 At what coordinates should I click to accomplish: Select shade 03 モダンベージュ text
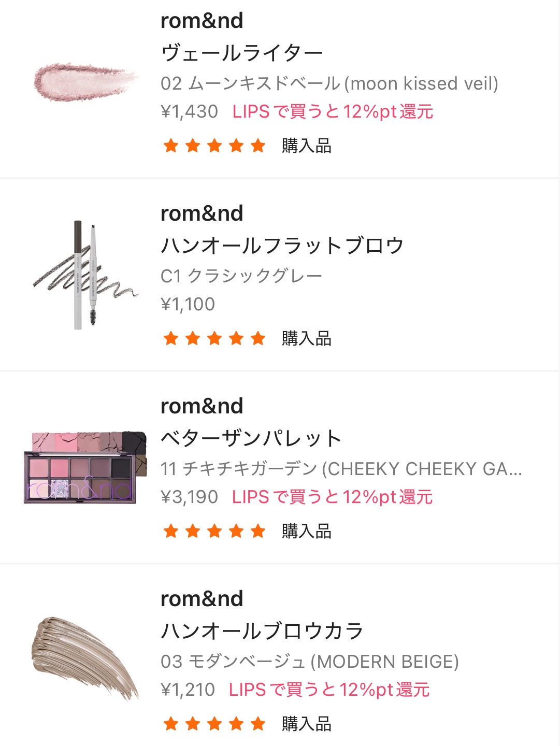pos(310,662)
